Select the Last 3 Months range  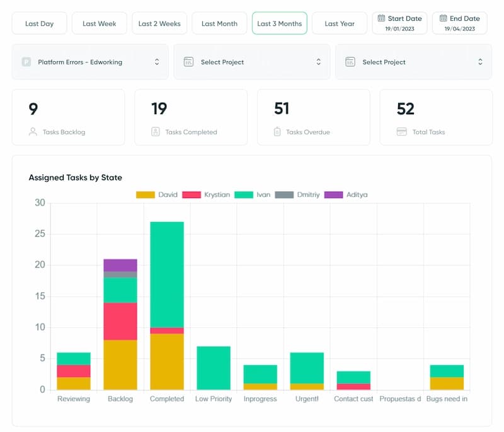[279, 23]
